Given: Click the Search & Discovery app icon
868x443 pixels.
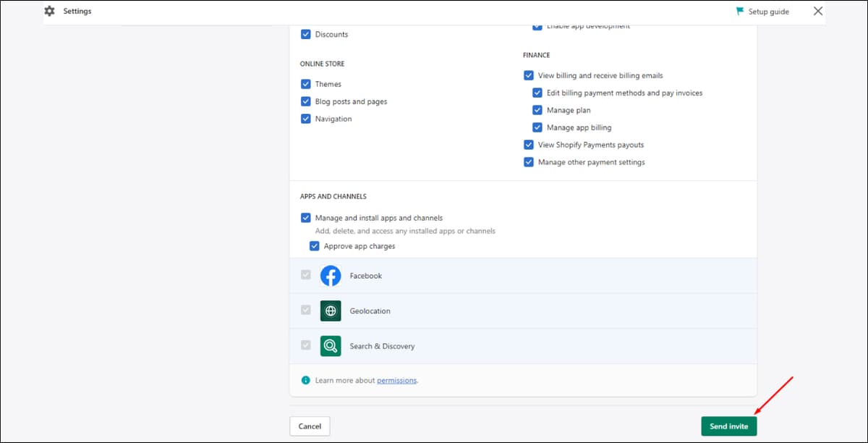Looking at the screenshot, I should [331, 346].
